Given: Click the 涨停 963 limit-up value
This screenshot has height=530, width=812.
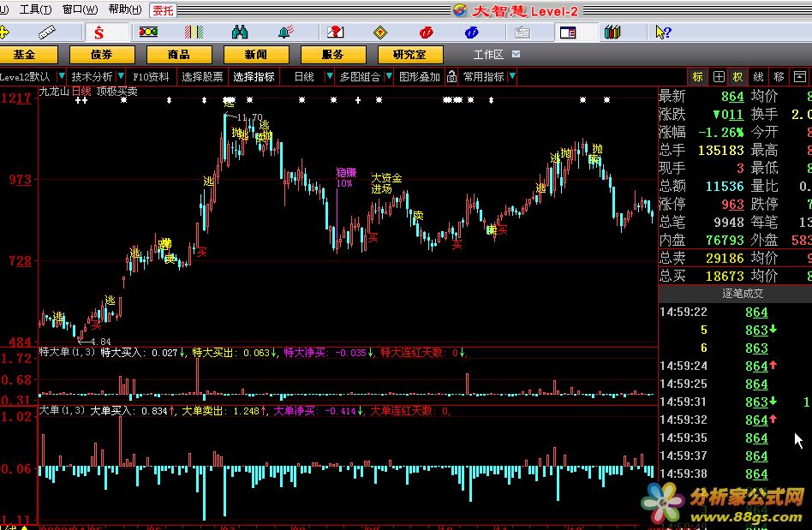Looking at the screenshot, I should pyautogui.click(x=732, y=205).
